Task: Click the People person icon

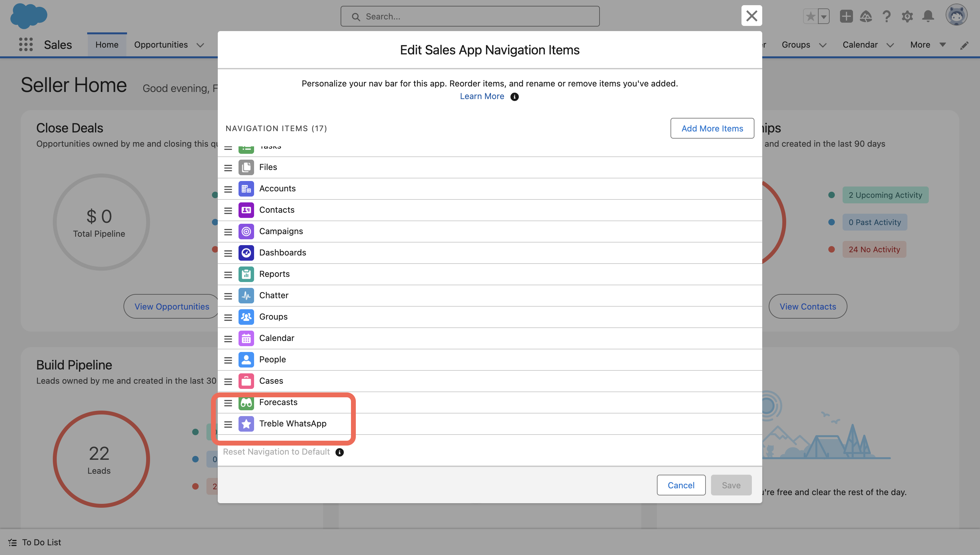Action: tap(246, 359)
